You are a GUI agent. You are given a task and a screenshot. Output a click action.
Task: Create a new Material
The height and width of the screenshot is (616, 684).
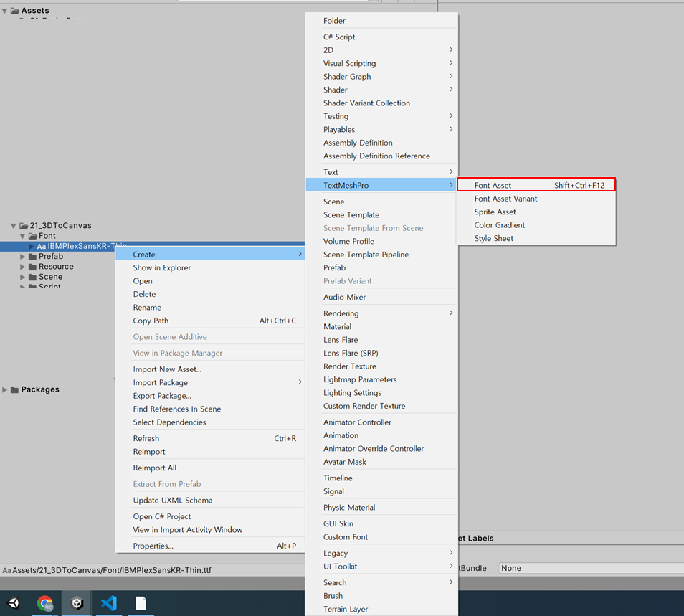click(x=381, y=327)
